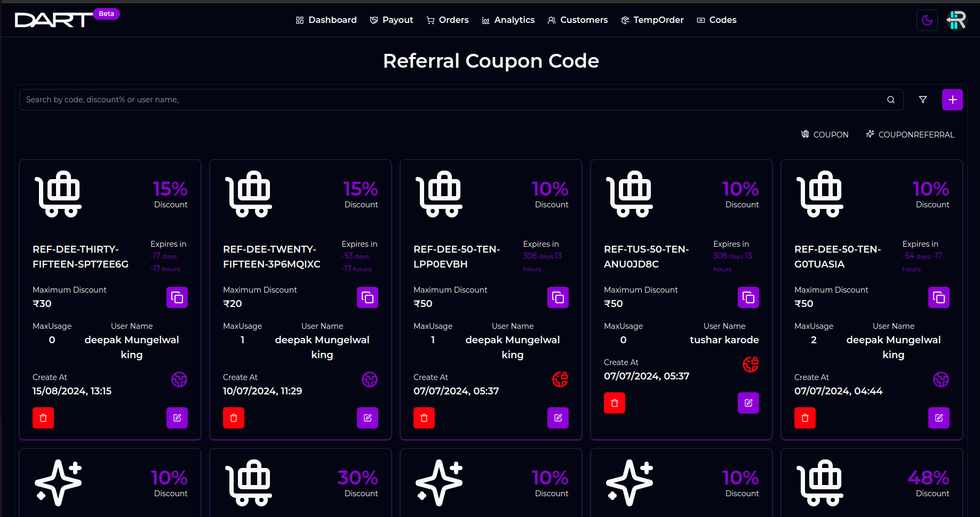Open user profile avatar menu

[x=957, y=20]
